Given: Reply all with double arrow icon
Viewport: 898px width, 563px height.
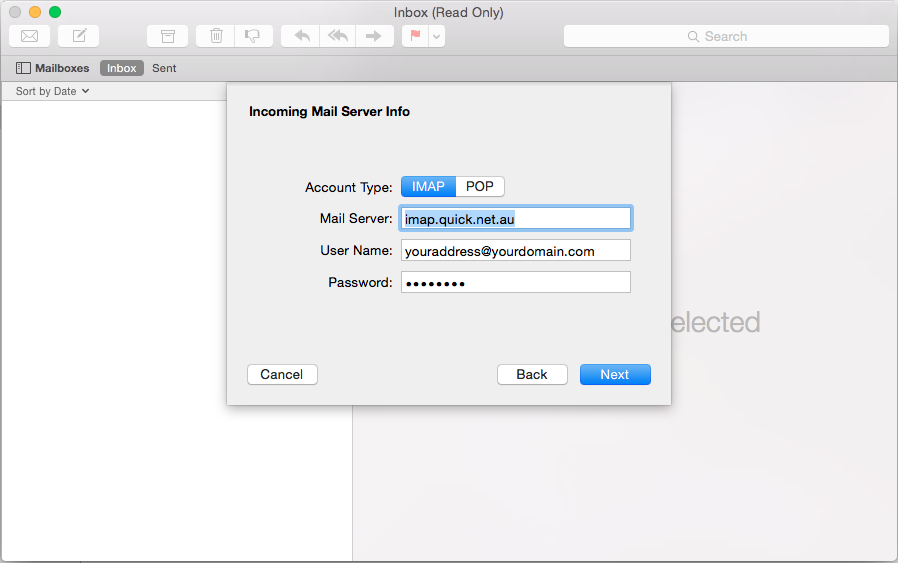Looking at the screenshot, I should (x=338, y=36).
